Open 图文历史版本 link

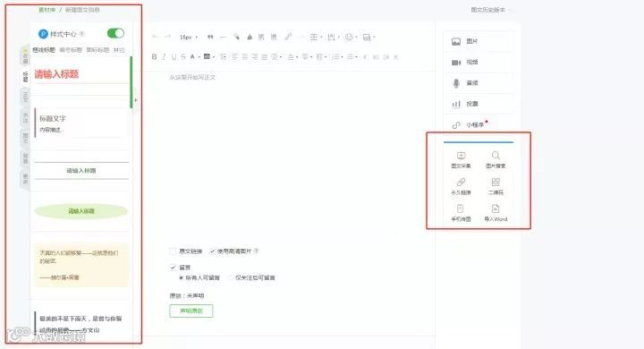pos(488,10)
